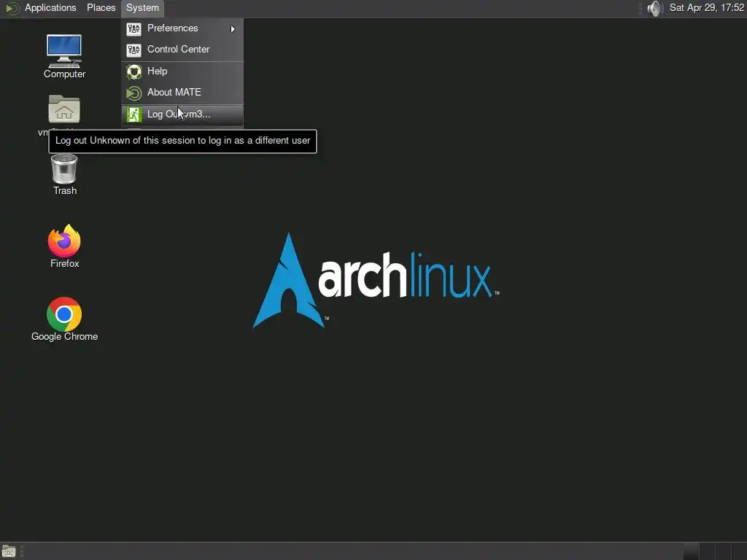Open the volume control speaker icon
Viewport: 747px width, 560px height.
pos(656,8)
